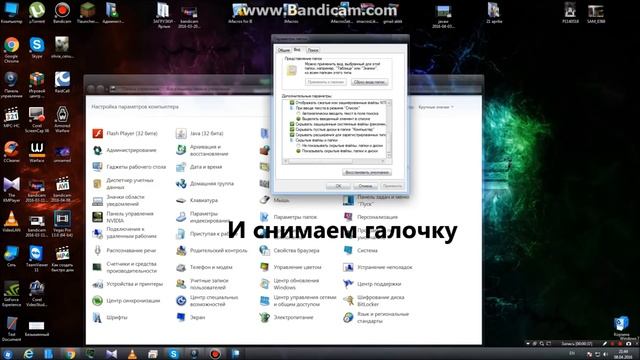Open VideoLAN VLC desktop shortcut
The image size is (640, 360).
(x=11, y=222)
